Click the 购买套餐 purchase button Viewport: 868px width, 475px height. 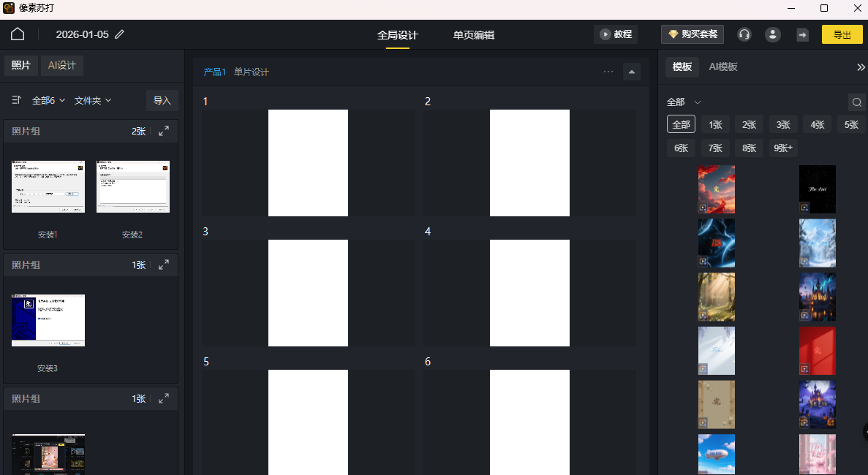[x=692, y=34]
